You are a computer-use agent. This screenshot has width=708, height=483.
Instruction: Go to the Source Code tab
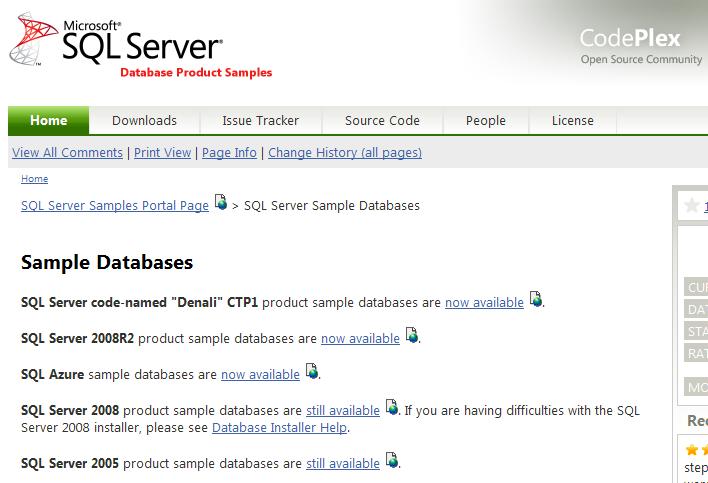382,121
